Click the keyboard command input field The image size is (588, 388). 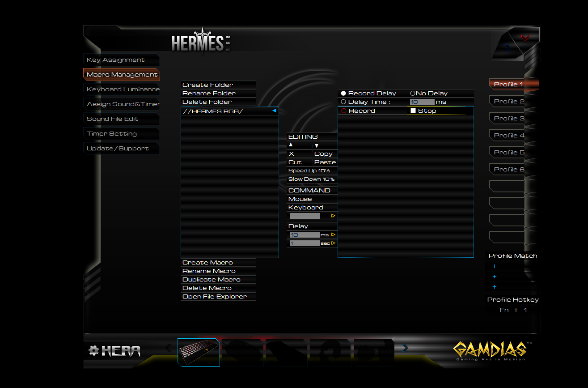305,216
